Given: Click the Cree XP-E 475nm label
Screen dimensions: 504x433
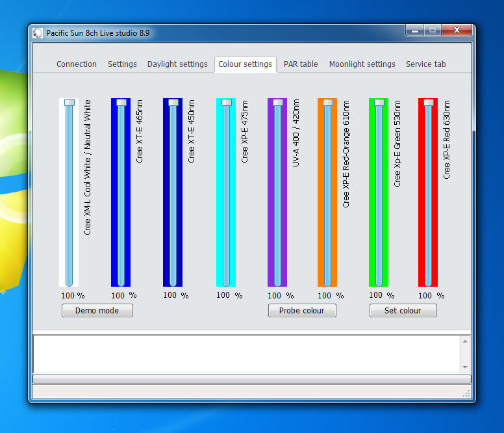Looking at the screenshot, I should [x=245, y=131].
